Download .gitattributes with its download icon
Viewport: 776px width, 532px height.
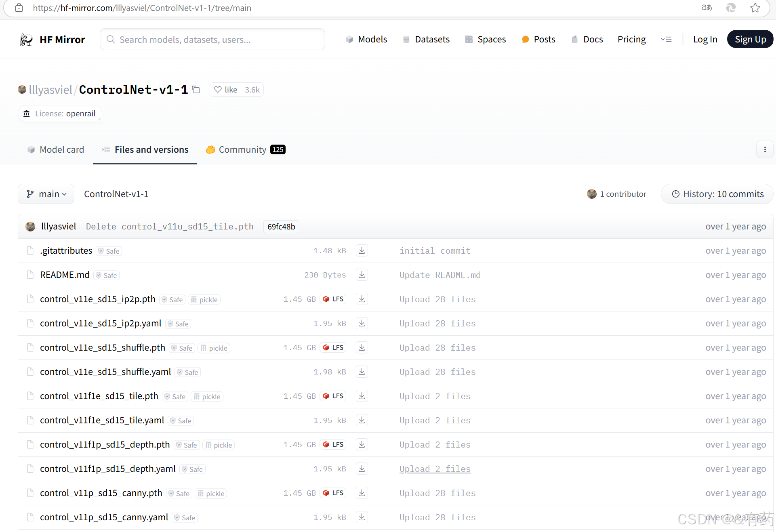click(362, 250)
